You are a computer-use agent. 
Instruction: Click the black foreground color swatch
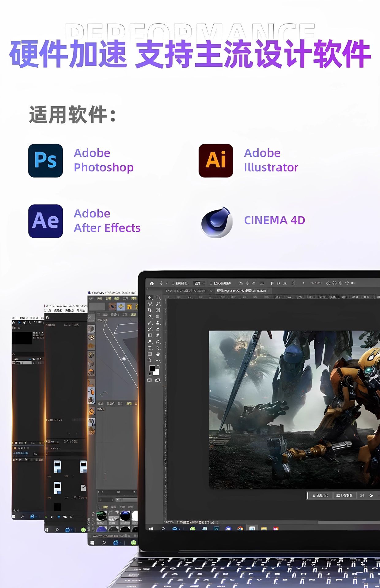[x=152, y=368]
